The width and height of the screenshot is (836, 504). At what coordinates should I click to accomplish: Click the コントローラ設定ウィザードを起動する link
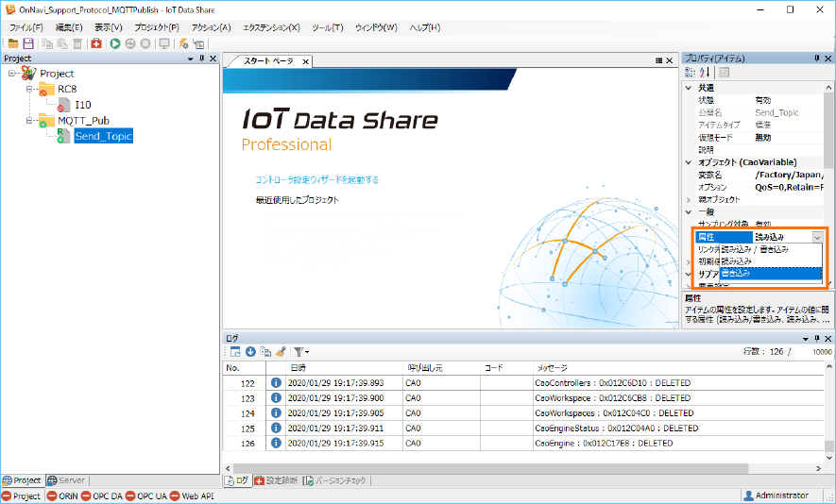point(316,180)
